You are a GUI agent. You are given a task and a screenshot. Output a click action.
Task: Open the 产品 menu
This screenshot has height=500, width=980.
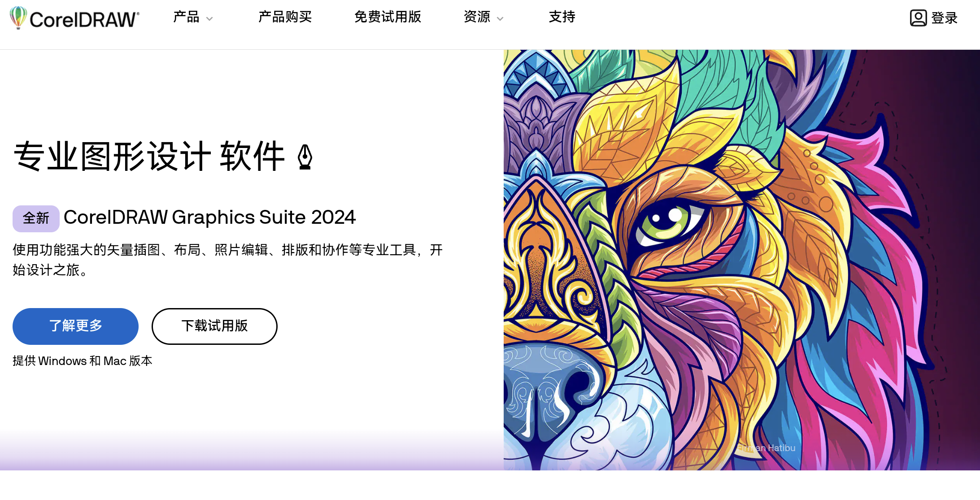click(186, 17)
